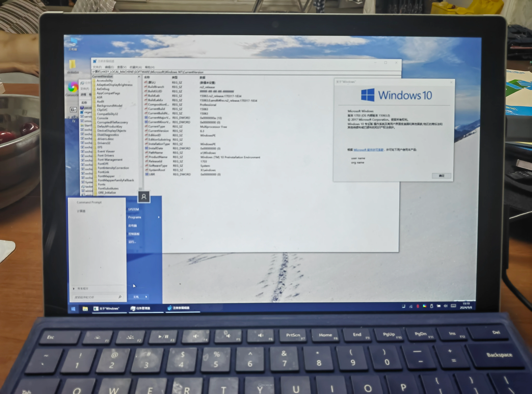Open the 编辑(E) menu in Registry Editor
532x394 pixels.
(109, 67)
